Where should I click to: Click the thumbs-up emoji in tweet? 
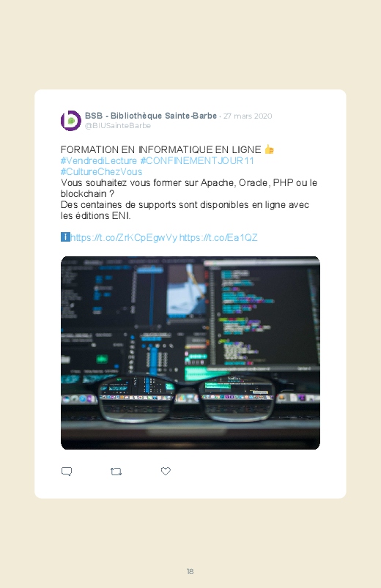click(269, 149)
